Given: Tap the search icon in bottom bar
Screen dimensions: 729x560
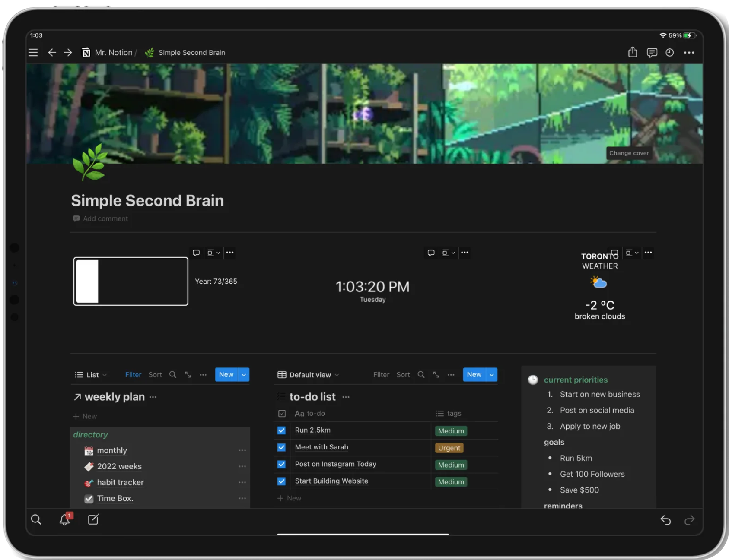Looking at the screenshot, I should (x=36, y=519).
